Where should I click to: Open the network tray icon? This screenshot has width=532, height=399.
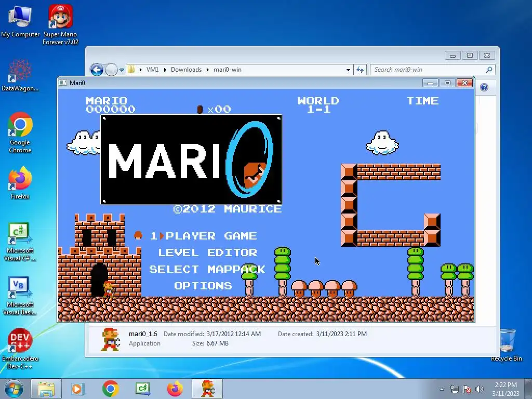pos(454,389)
